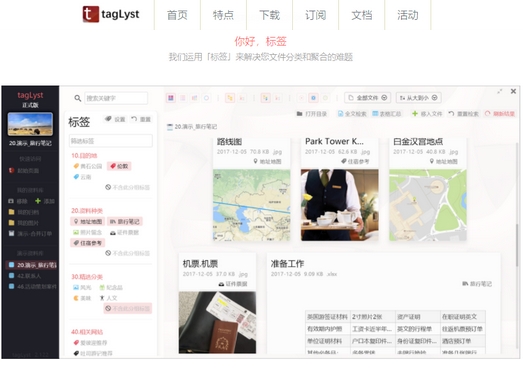The image size is (523, 375).
Task: Open the 活动 nav tab
Action: [x=408, y=15]
